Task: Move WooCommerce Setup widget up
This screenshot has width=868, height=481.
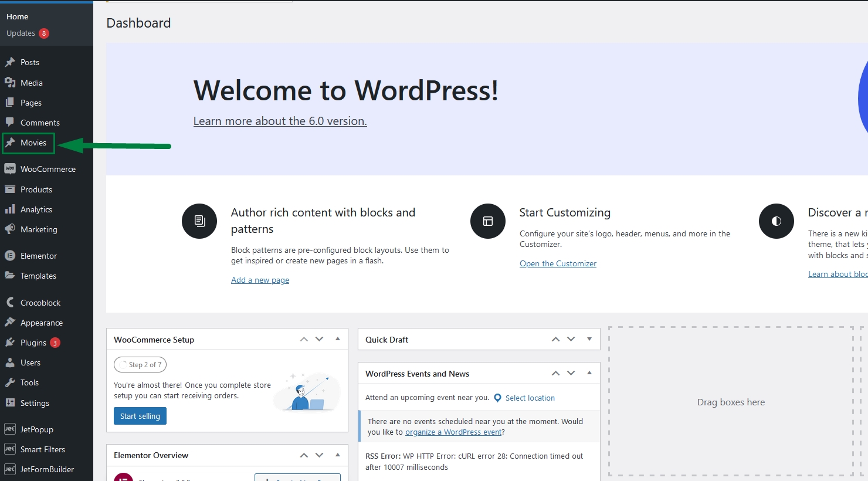Action: pos(304,339)
